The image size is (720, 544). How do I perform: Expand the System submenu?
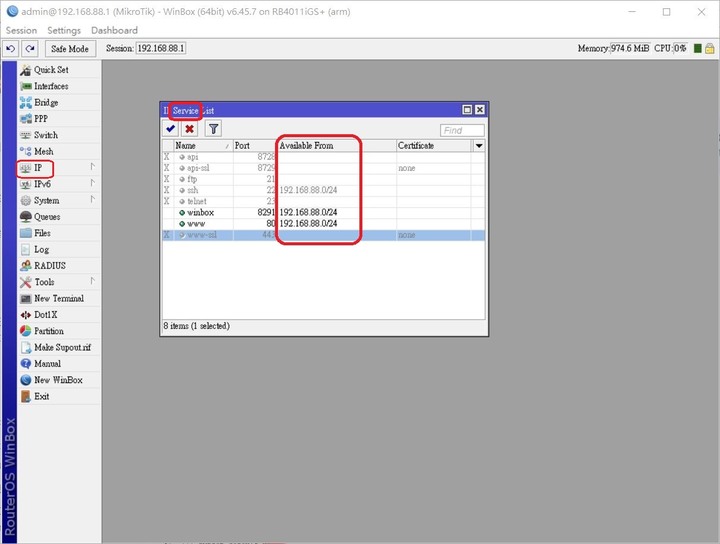59,201
